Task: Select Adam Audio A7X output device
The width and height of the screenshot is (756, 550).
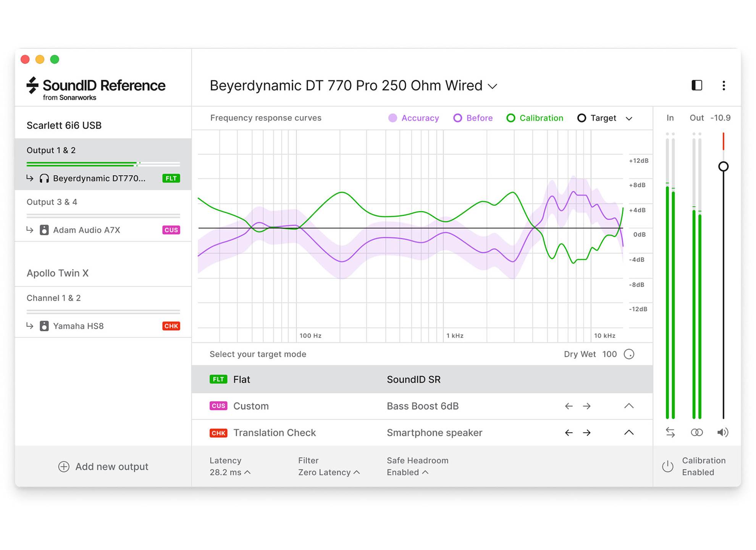Action: click(86, 230)
